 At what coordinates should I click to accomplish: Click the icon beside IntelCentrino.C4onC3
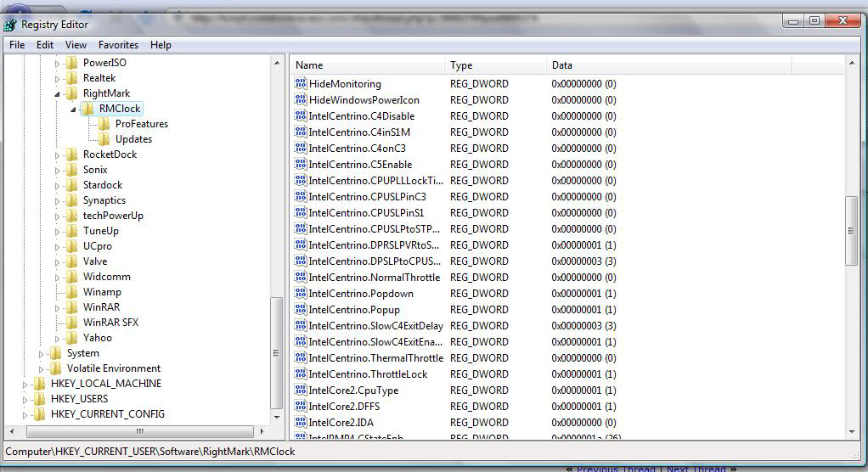301,148
